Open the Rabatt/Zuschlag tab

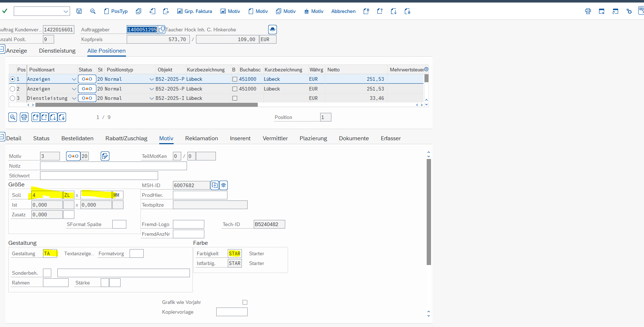point(126,138)
